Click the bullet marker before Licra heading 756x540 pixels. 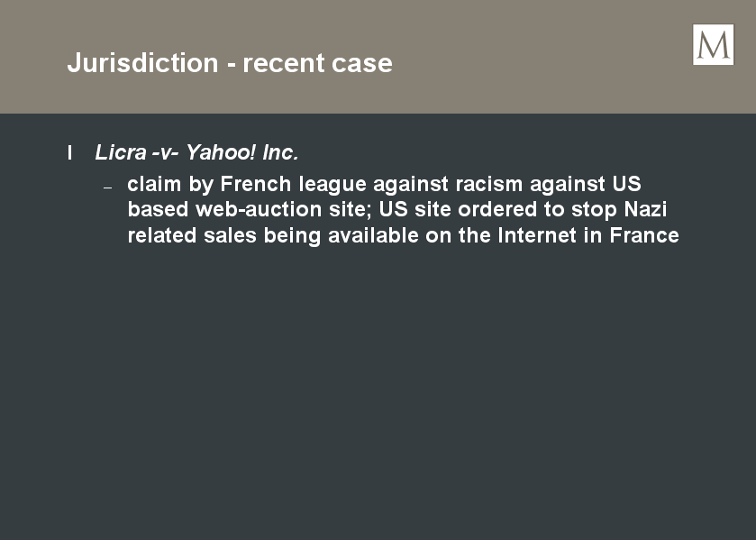point(70,153)
